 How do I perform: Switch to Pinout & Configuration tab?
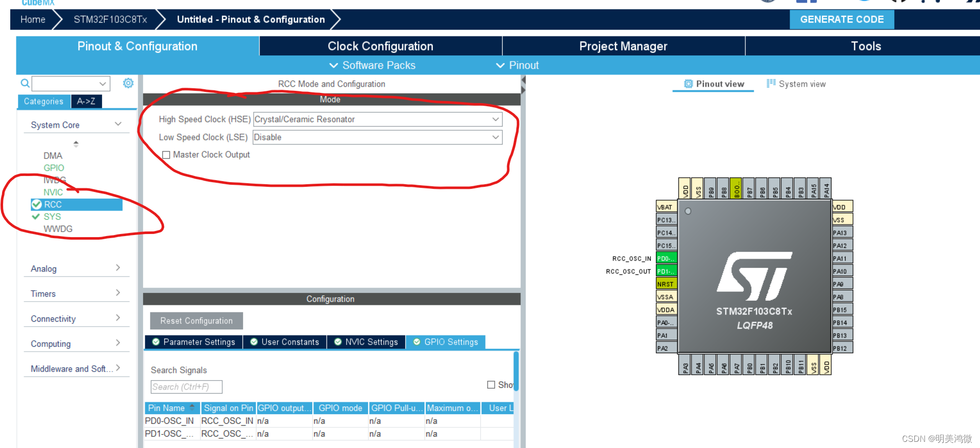pos(137,46)
